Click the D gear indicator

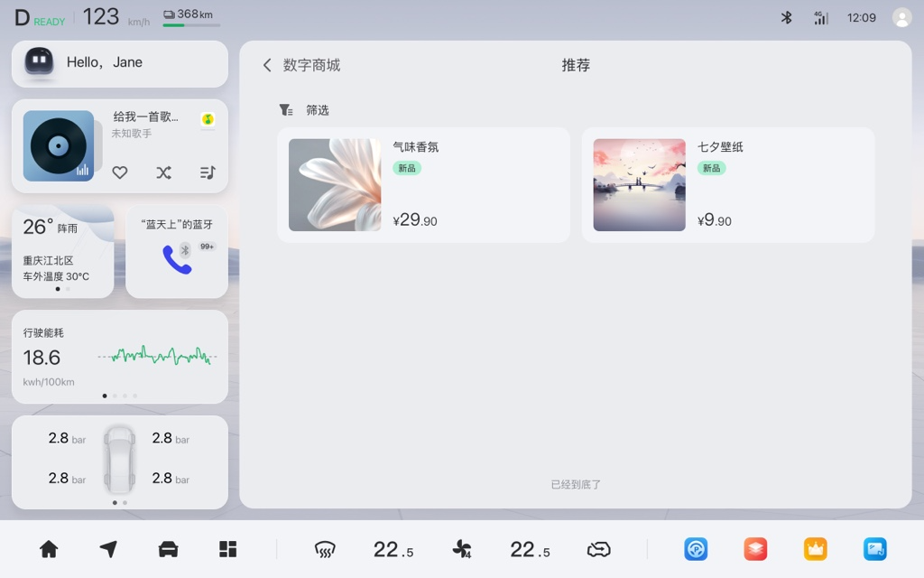coord(22,18)
